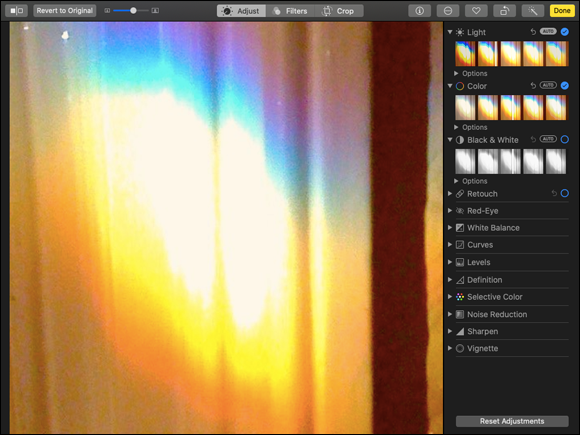Switch to the Crop tab
580x435 pixels.
pos(339,11)
